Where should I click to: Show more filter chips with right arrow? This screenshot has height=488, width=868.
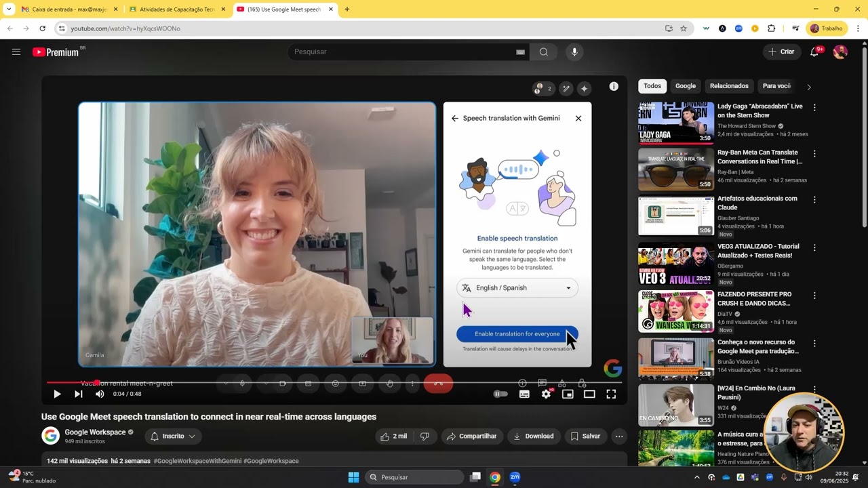[808, 87]
